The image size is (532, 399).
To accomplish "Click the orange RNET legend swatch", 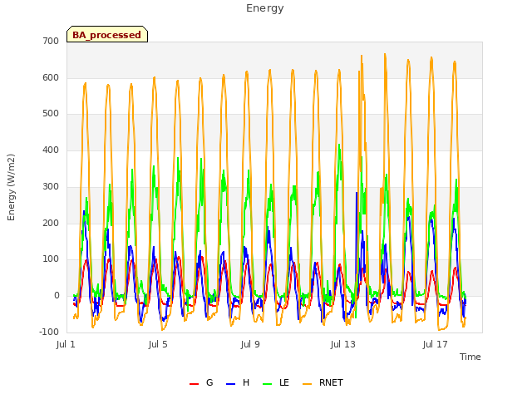I will coord(307,384).
